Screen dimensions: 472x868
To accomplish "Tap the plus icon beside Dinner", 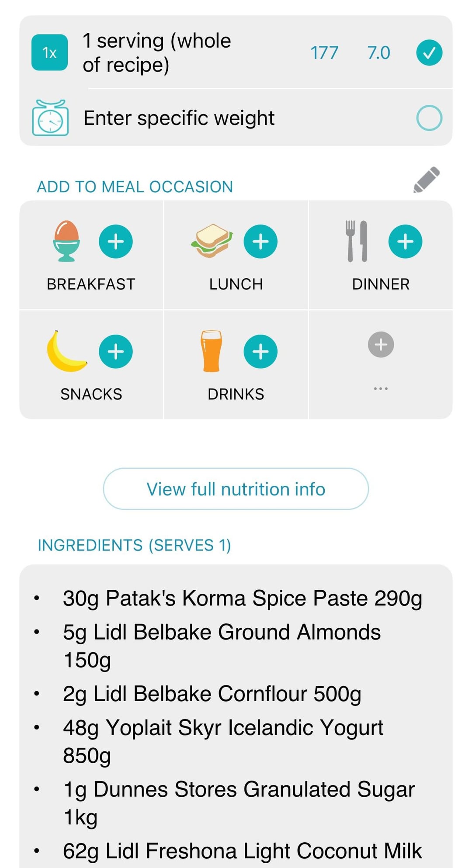I will click(x=405, y=242).
